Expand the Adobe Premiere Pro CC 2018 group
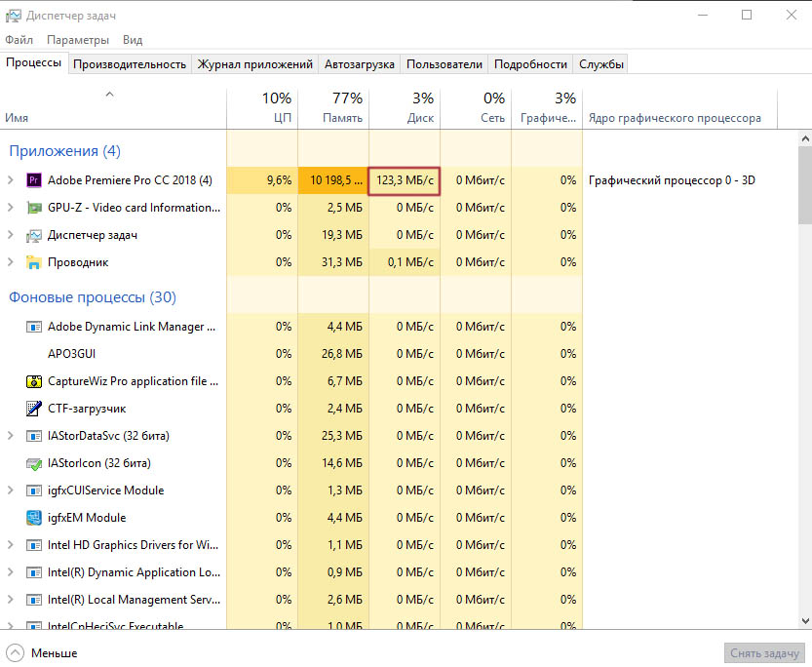812x667 pixels. pyautogui.click(x=11, y=180)
